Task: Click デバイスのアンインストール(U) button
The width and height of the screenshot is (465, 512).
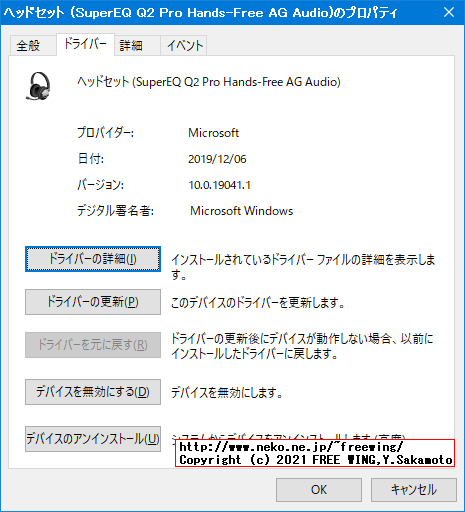Action: 93,439
